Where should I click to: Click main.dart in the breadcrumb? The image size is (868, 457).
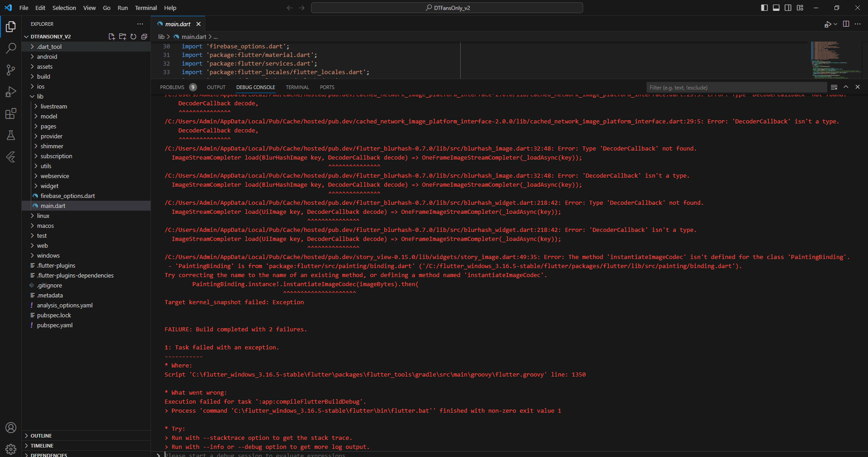[194, 37]
